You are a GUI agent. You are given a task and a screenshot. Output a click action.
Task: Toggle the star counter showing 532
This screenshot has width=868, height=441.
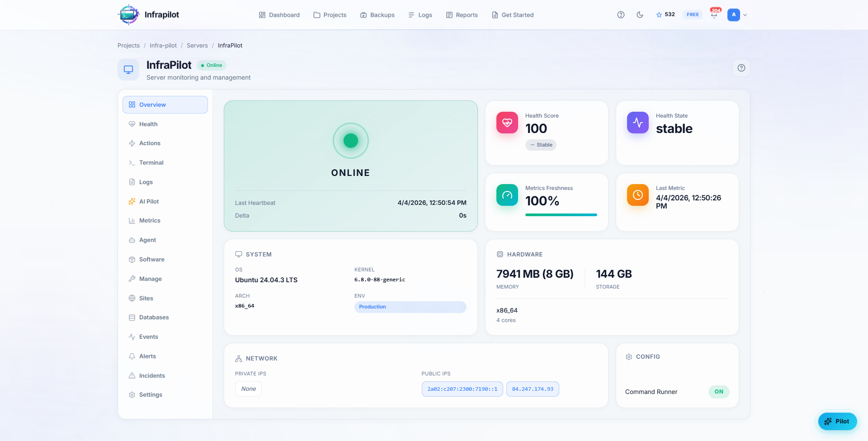(x=665, y=14)
